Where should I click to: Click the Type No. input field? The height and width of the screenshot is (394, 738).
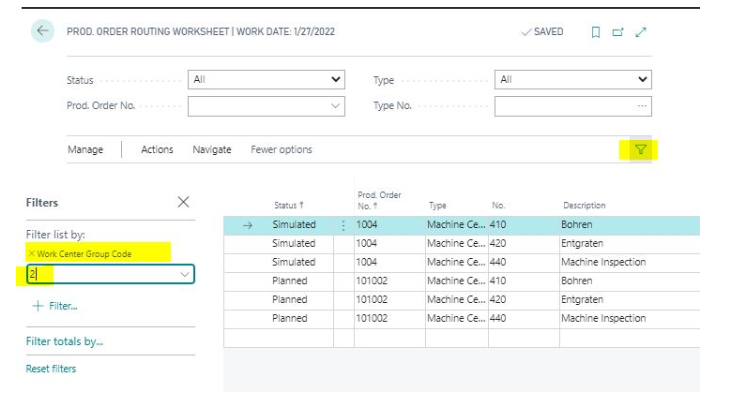coord(573,106)
